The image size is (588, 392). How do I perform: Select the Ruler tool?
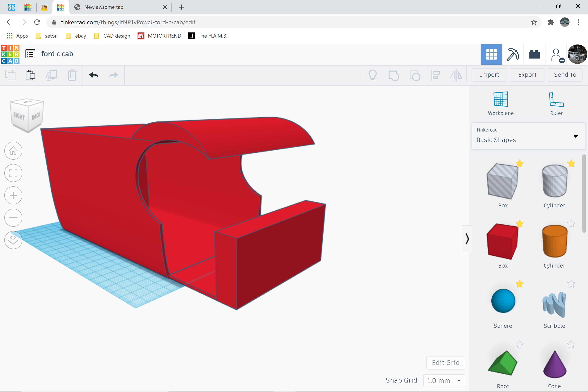pos(556,103)
